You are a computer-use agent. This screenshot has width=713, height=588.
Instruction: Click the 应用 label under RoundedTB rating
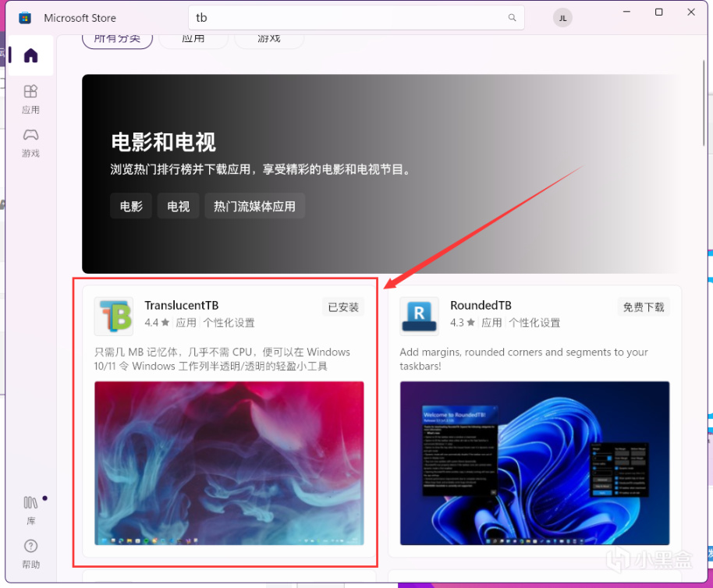pos(491,323)
